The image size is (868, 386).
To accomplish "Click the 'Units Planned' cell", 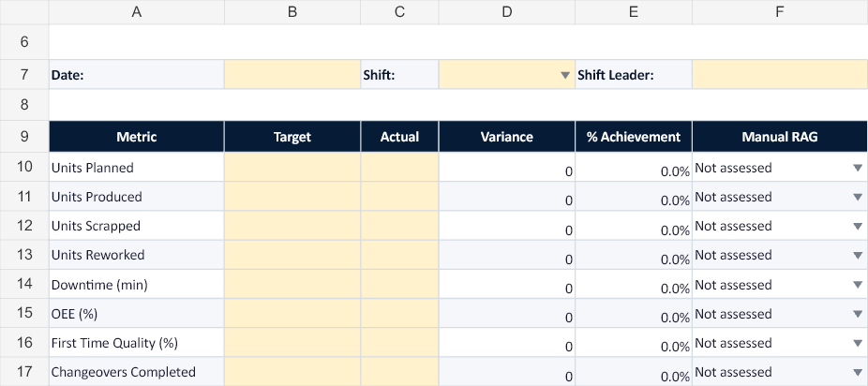I will 136,167.
